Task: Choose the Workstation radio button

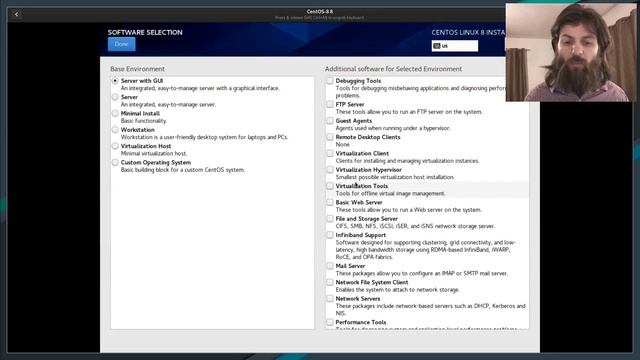Action: coord(115,130)
